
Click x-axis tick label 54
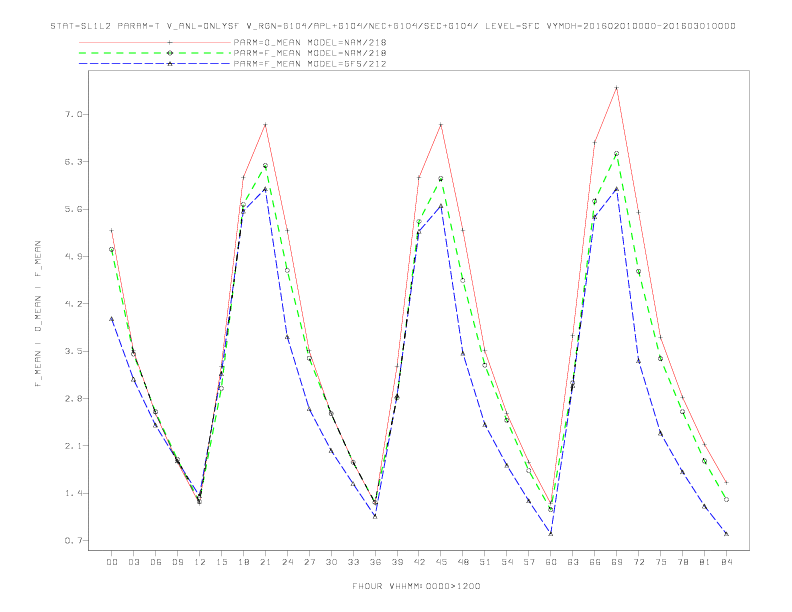coord(507,562)
